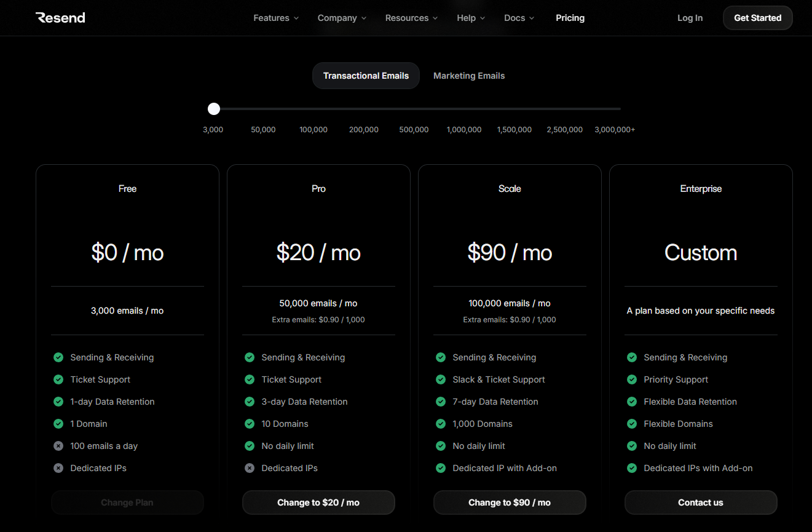Pick the 500,000 volume label
This screenshot has width=812, height=532.
click(414, 130)
